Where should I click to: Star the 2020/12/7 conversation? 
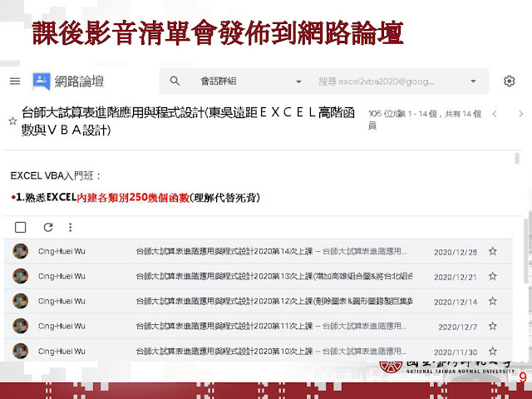click(x=493, y=326)
